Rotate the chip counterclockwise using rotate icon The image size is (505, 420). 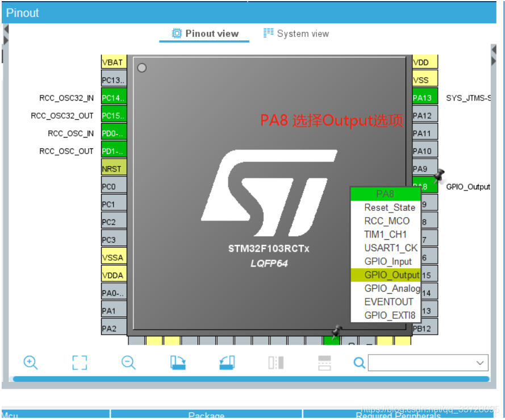coord(227,363)
